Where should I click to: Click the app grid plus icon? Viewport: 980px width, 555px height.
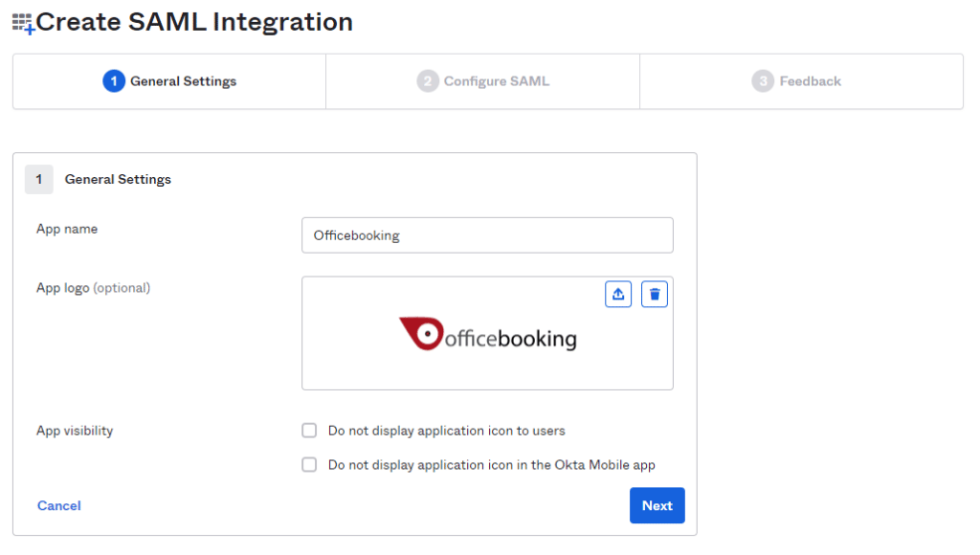point(24,24)
